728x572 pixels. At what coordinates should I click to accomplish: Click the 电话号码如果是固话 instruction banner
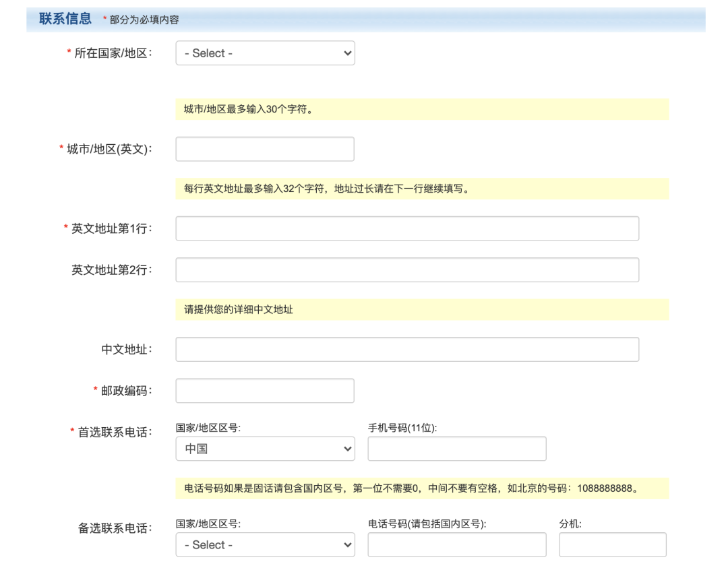point(422,488)
